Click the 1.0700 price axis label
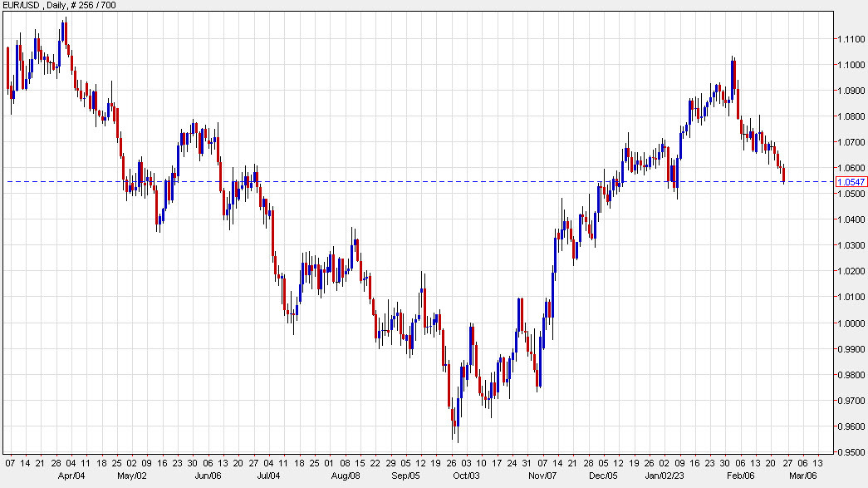Viewport: 868px width, 488px height. pos(851,142)
